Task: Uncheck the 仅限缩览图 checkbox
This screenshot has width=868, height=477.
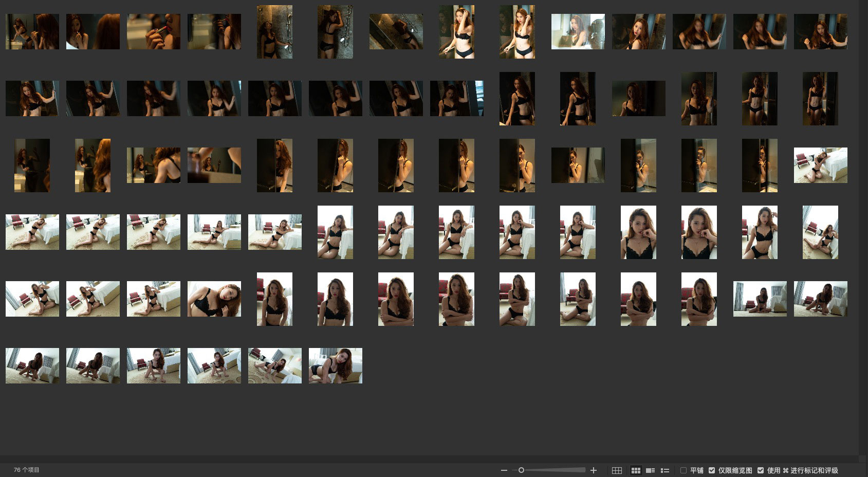Action: (712, 470)
